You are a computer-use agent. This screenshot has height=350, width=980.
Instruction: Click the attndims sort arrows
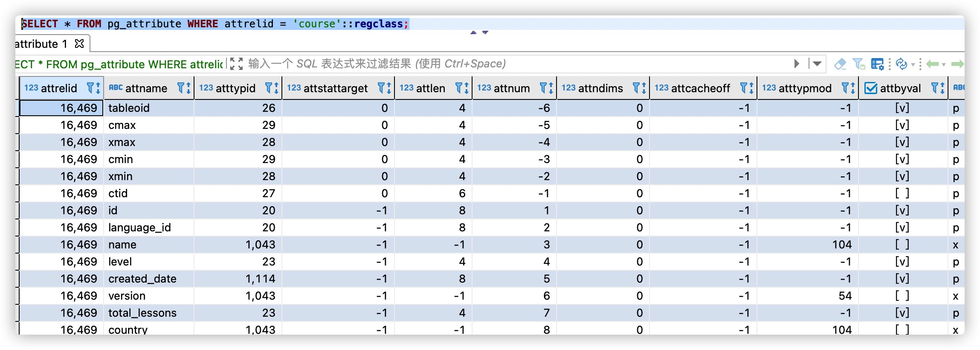pos(644,88)
